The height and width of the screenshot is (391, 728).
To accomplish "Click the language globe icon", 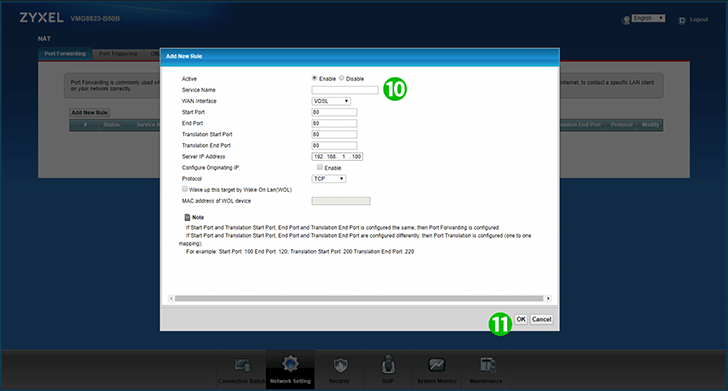I will point(626,20).
